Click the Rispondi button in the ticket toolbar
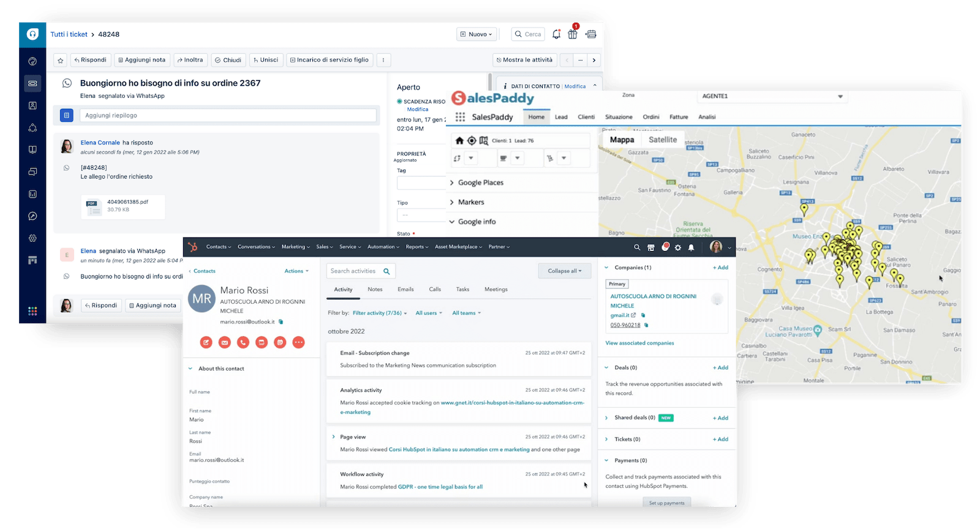This screenshot has width=980, height=529. [x=90, y=60]
